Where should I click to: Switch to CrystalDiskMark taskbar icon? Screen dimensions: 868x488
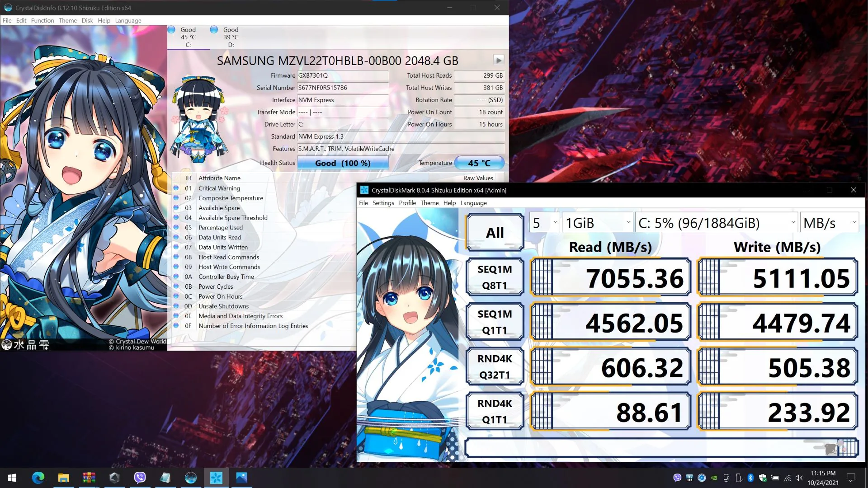216,478
